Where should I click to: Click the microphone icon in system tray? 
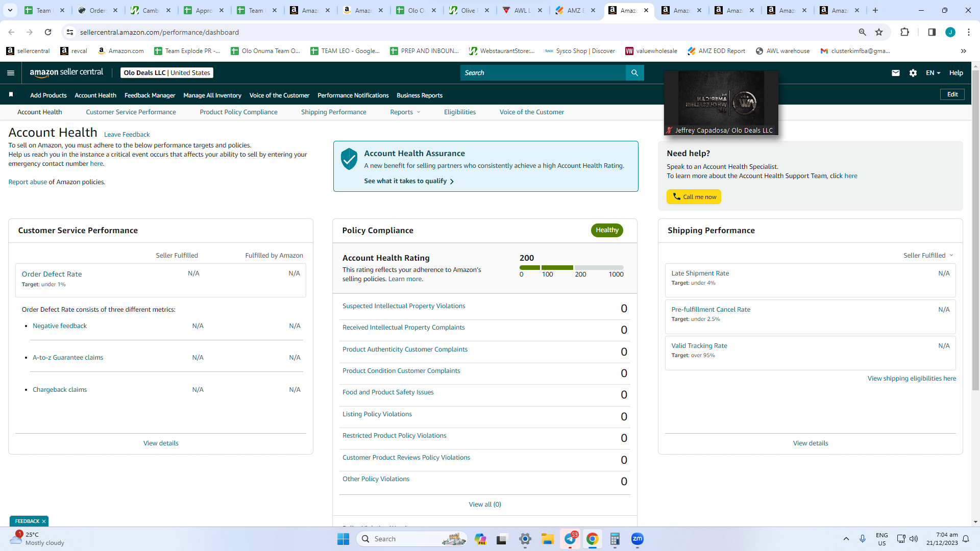tap(863, 539)
